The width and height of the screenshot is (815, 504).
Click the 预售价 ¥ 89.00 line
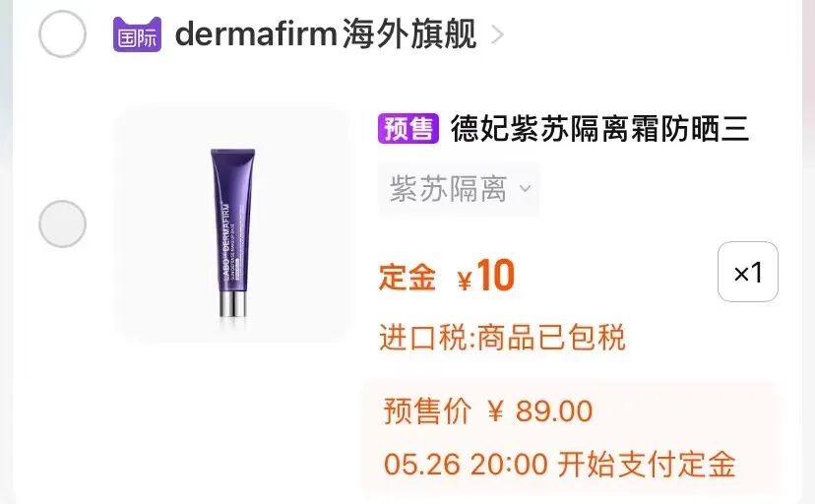(488, 411)
